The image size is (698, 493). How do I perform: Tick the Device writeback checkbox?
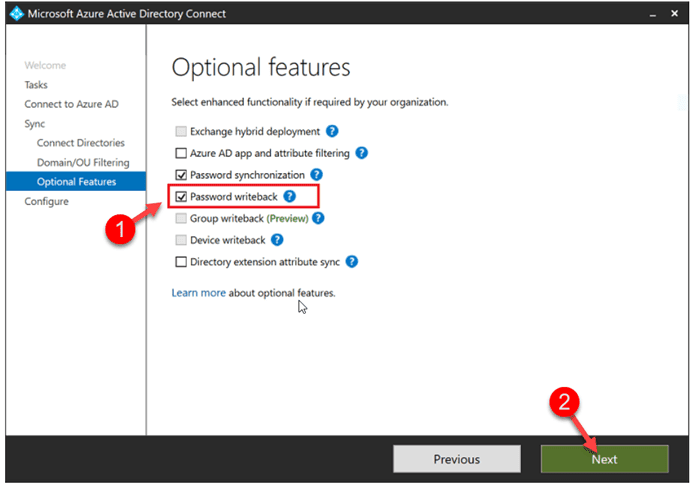coord(181,240)
